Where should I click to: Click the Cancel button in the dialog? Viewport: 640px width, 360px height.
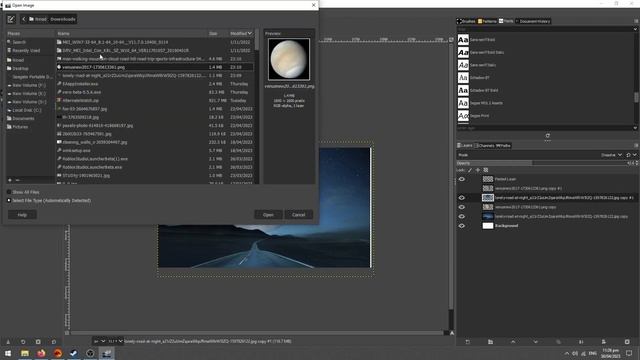[298, 215]
